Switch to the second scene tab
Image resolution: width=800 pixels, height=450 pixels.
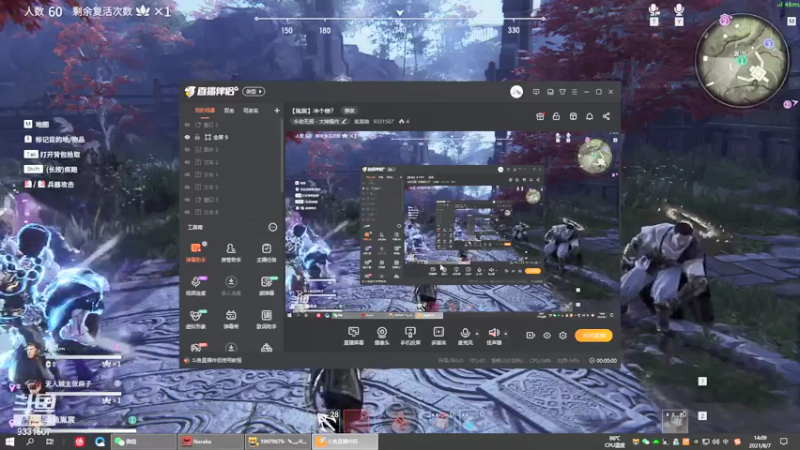click(229, 111)
